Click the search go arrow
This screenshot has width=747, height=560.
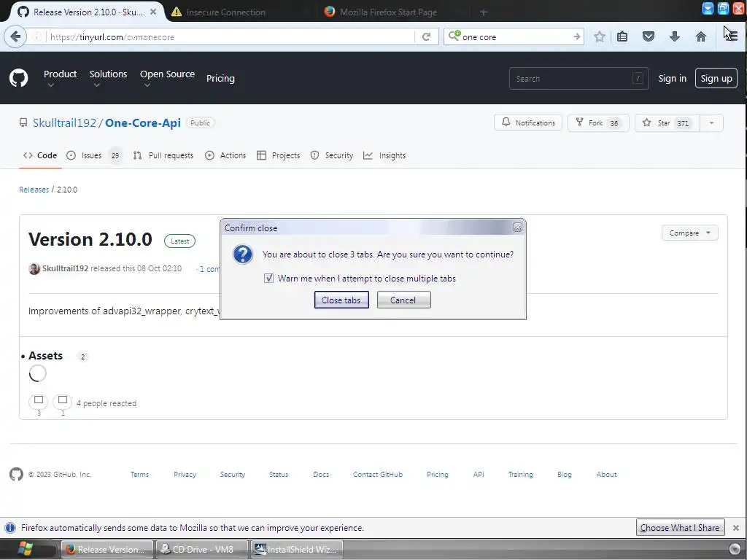click(576, 36)
